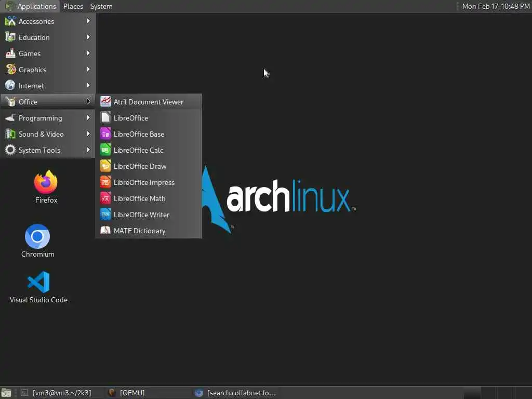Click the Chromium icon in the taskbar
Screen dimensions: 532x399
pyautogui.click(x=199, y=393)
